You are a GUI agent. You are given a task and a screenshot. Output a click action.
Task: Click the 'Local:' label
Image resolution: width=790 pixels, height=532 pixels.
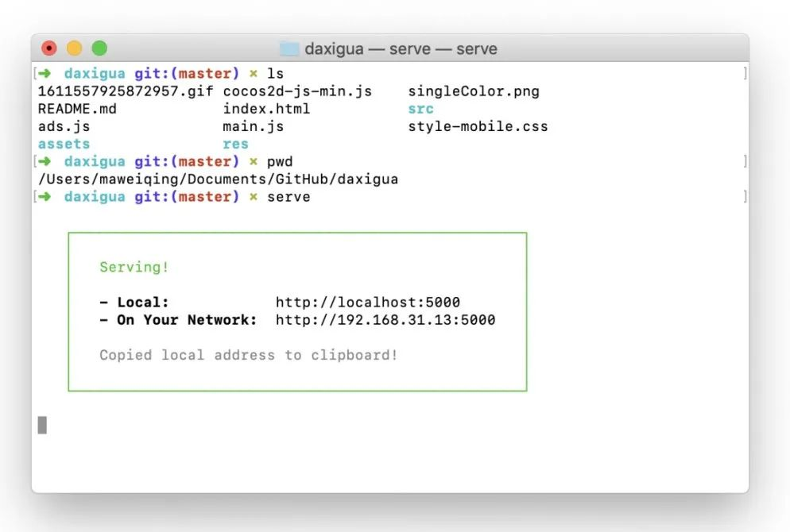click(x=143, y=302)
